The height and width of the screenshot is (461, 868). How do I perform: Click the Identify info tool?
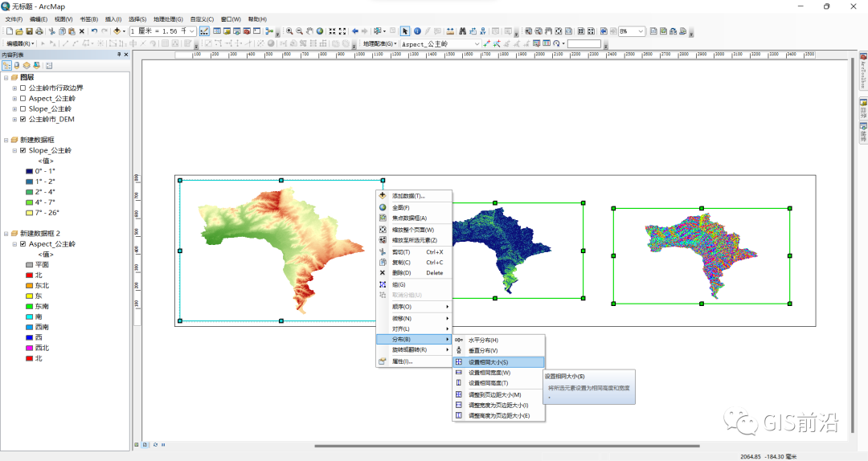click(417, 31)
